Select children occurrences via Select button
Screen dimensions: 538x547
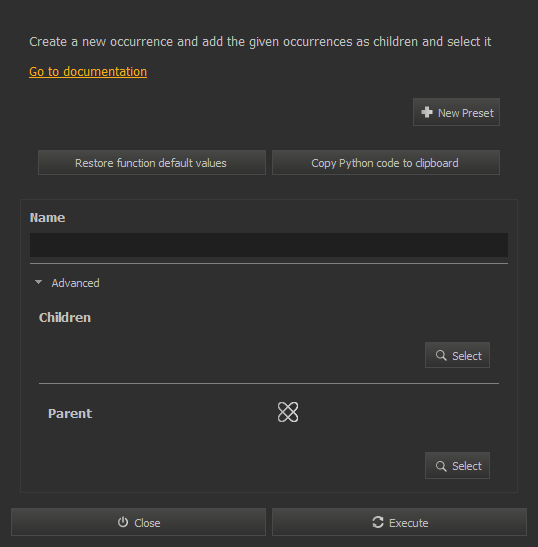457,355
